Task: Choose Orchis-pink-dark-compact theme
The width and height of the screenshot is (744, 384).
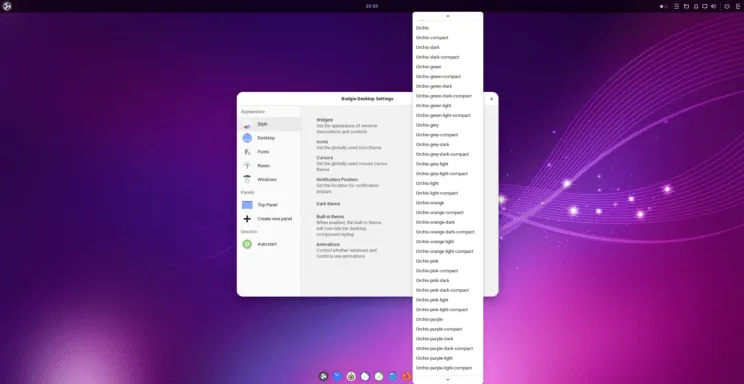Action: pyautogui.click(x=448, y=290)
